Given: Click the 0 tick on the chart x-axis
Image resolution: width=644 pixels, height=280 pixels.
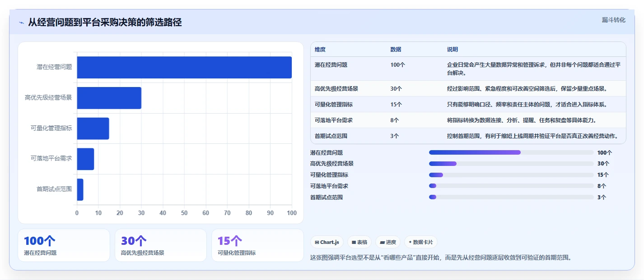Looking at the screenshot, I should (77, 213).
